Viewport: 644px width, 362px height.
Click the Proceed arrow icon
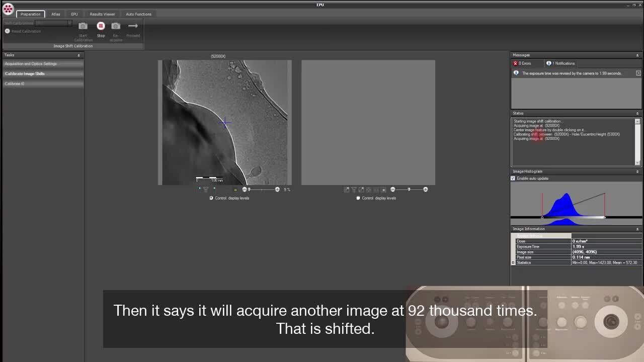(x=133, y=26)
